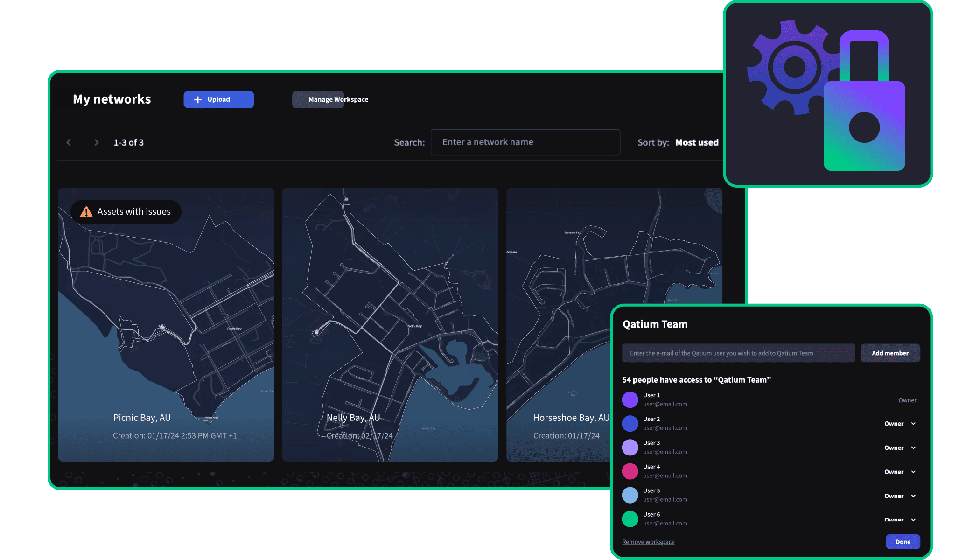Go to next page chevron arrow
This screenshot has height=560, width=980.
97,142
